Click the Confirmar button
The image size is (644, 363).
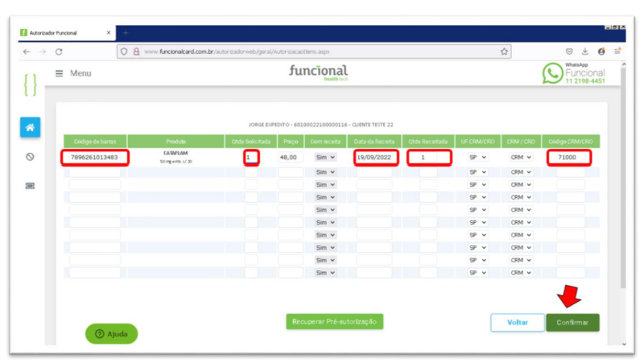[x=572, y=323]
